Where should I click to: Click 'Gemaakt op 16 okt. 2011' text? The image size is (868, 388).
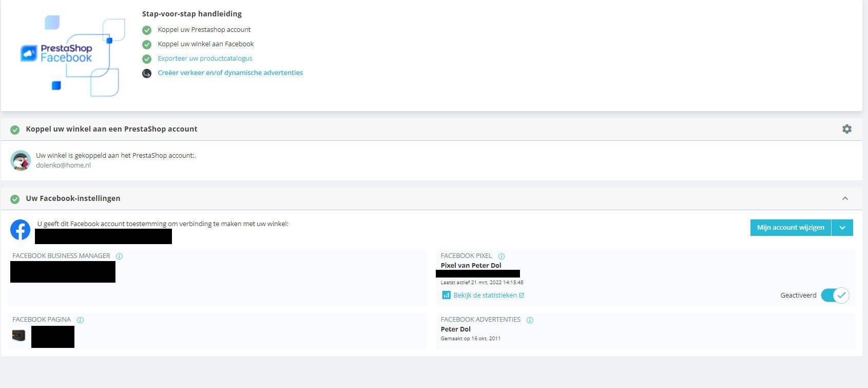click(x=470, y=339)
